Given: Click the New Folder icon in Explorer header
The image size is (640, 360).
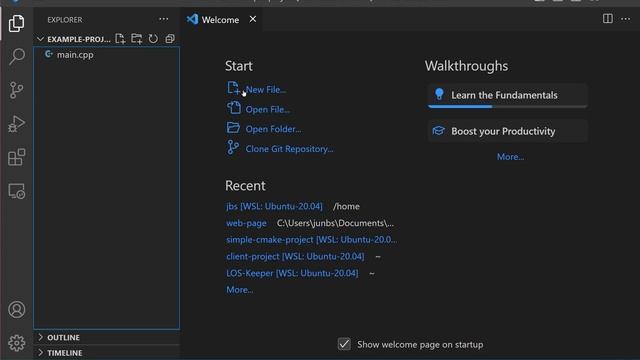Looking at the screenshot, I should 137,39.
